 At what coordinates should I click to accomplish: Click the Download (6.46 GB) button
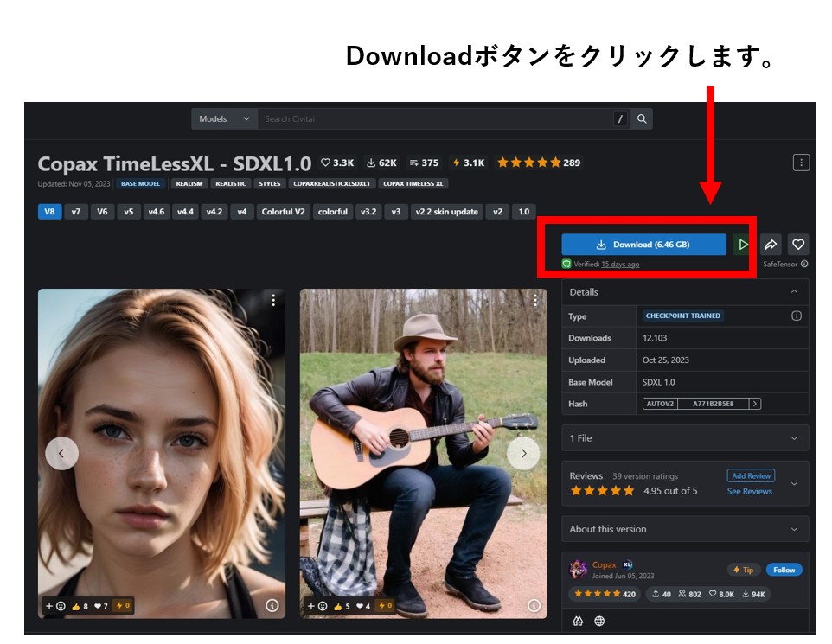pos(643,245)
